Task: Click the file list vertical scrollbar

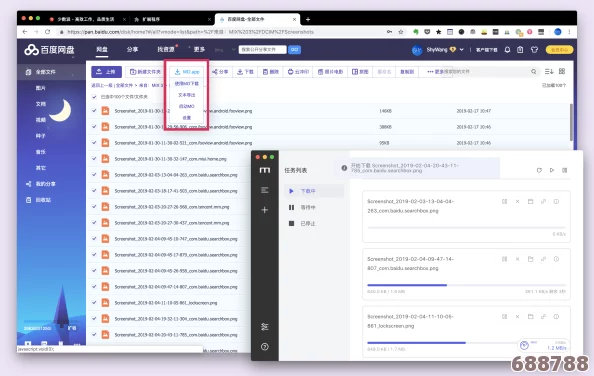Action: [571, 122]
